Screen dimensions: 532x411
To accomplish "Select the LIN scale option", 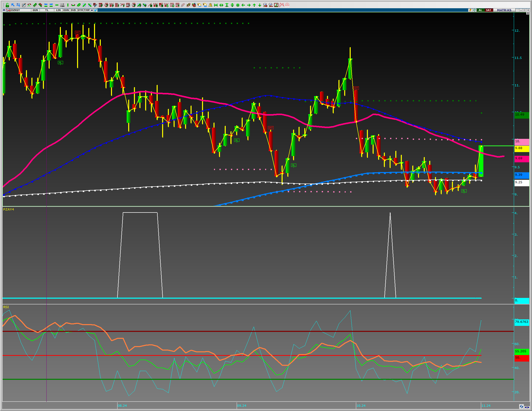I will pyautogui.click(x=58, y=10).
